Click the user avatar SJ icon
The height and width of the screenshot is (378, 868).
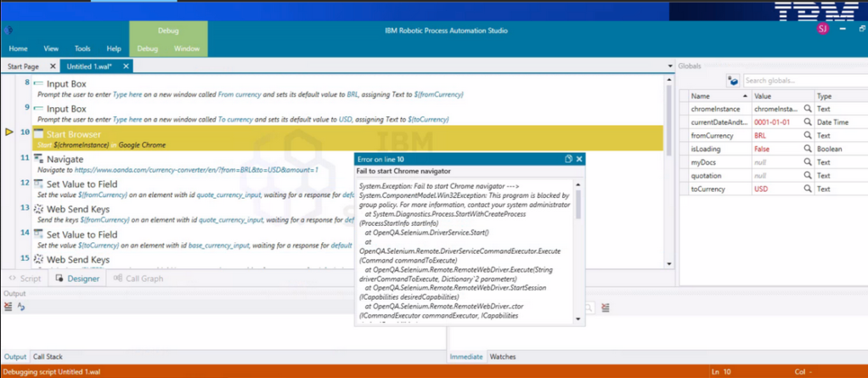[x=822, y=29]
